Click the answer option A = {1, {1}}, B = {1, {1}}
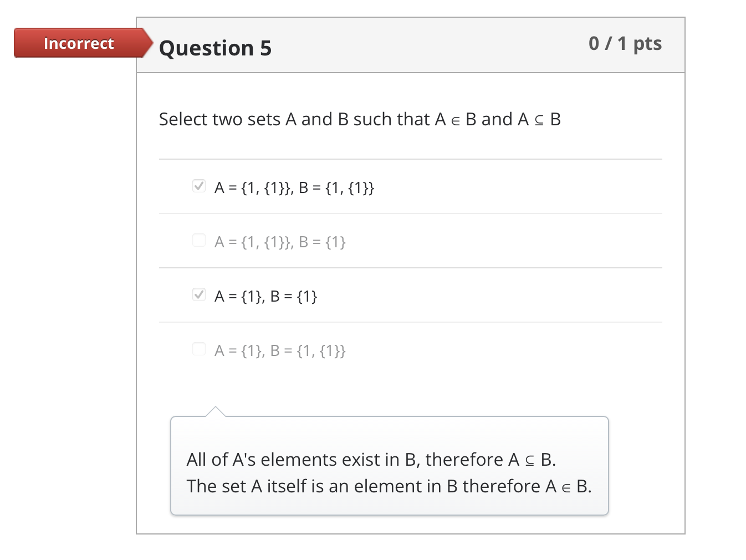 click(294, 187)
